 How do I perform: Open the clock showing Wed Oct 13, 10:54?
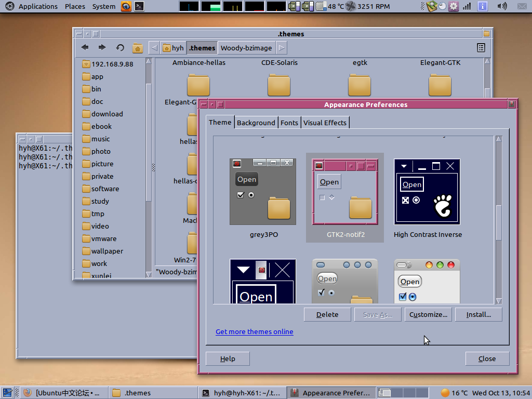tap(501, 393)
